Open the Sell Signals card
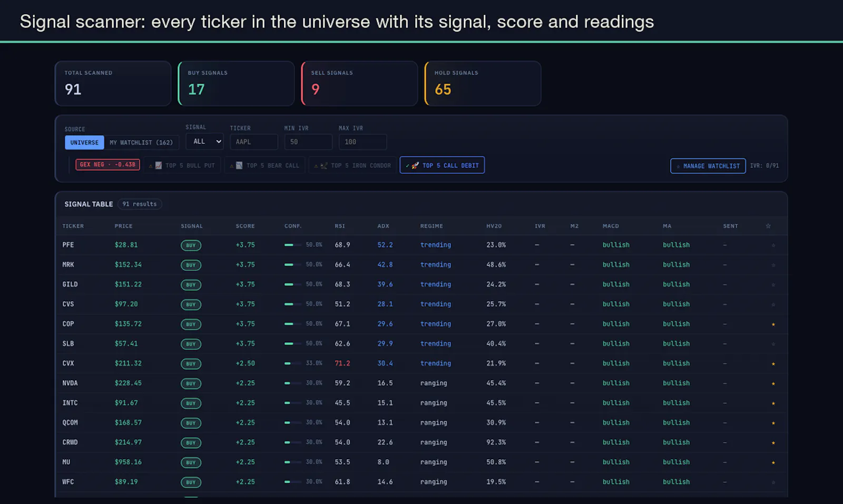The height and width of the screenshot is (504, 843). click(359, 83)
